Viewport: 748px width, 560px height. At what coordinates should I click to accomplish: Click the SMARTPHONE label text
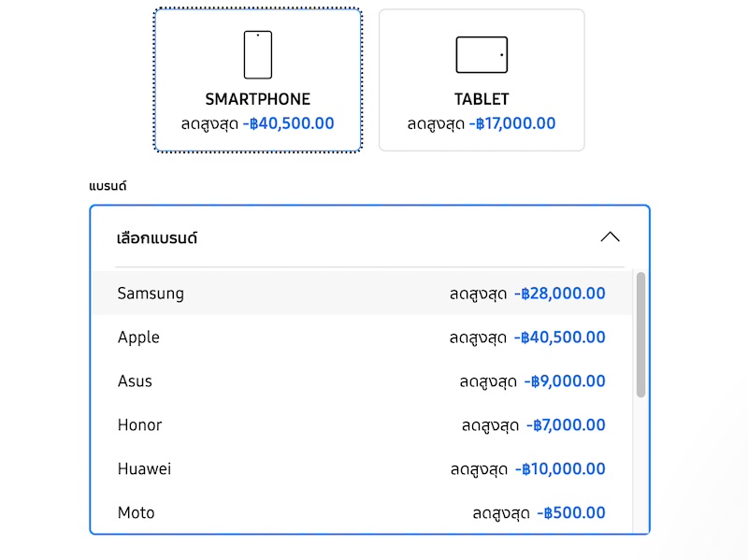tap(258, 99)
